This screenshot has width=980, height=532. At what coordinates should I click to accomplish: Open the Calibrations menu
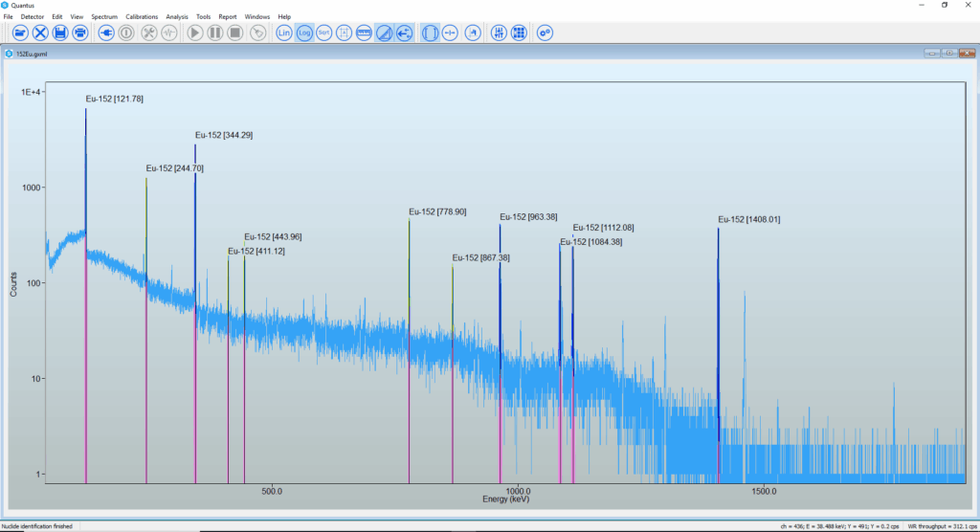[142, 17]
